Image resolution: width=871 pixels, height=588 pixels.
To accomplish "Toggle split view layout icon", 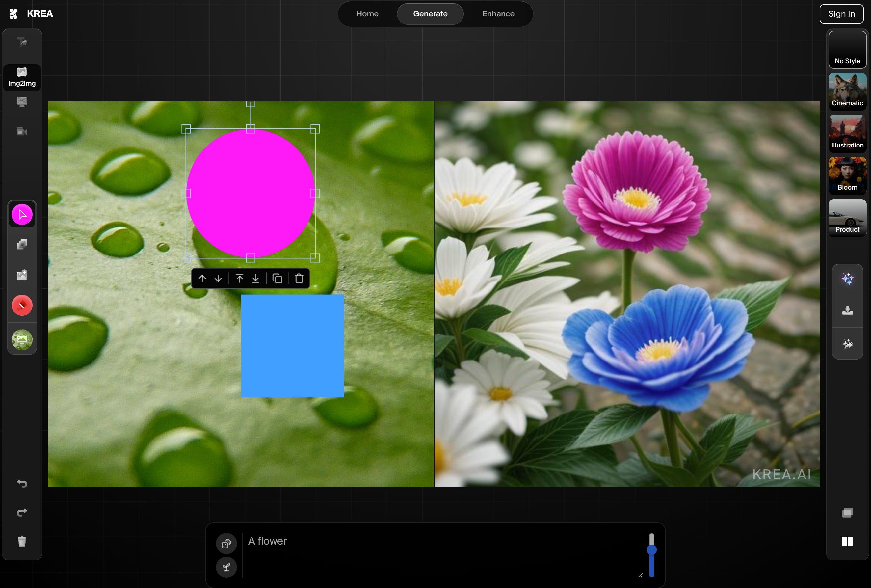I will pyautogui.click(x=847, y=542).
